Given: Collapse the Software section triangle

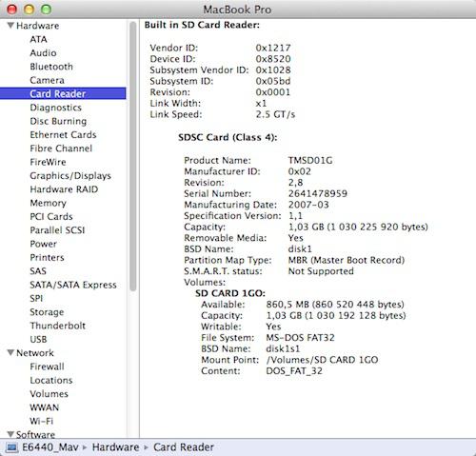Looking at the screenshot, I should click(x=10, y=434).
